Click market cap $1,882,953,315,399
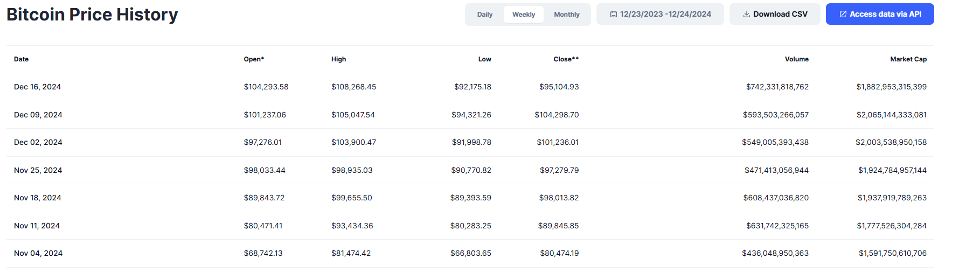The height and width of the screenshot is (272, 980). point(892,87)
